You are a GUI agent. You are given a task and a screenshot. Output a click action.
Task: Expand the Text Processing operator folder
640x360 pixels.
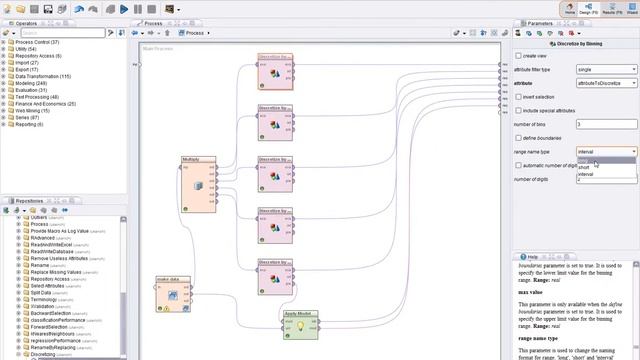pyautogui.click(x=4, y=97)
